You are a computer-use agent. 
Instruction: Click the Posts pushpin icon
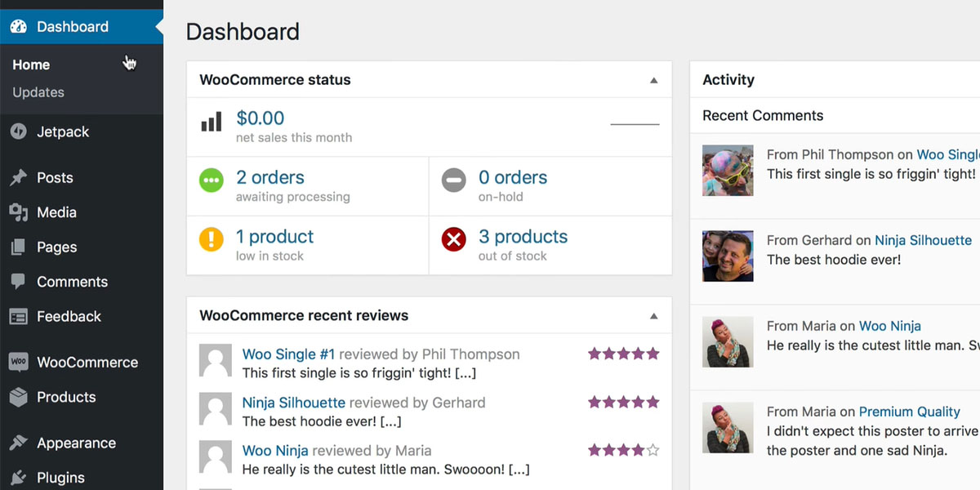click(18, 178)
